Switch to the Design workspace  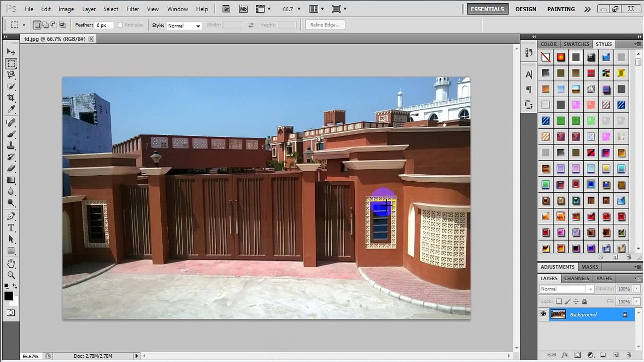tap(526, 9)
